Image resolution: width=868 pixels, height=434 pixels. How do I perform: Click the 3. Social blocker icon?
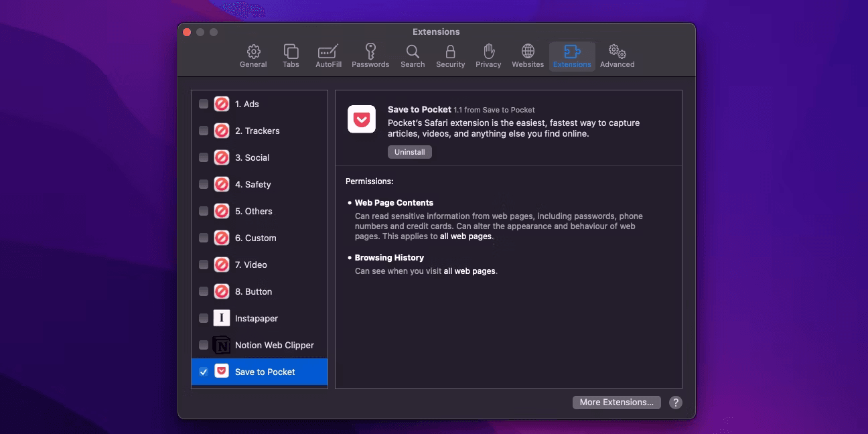pyautogui.click(x=222, y=157)
